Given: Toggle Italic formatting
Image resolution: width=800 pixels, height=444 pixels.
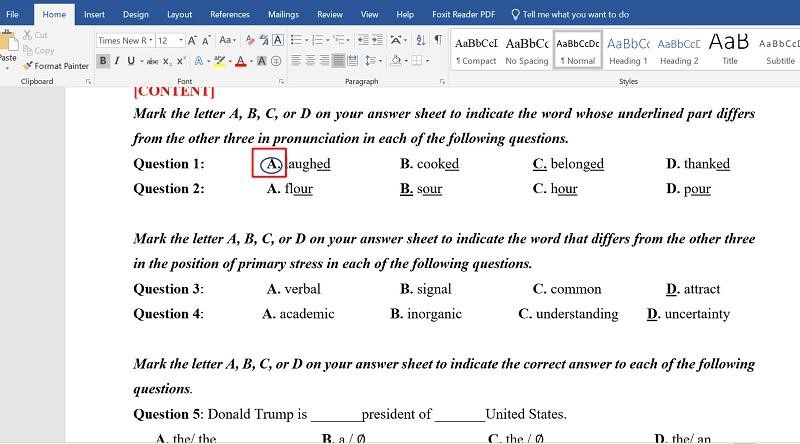Looking at the screenshot, I should click(117, 61).
